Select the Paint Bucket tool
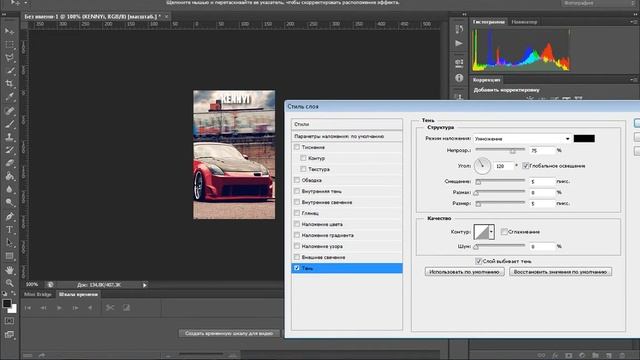Screen dimensions: 640x360 point(9,176)
